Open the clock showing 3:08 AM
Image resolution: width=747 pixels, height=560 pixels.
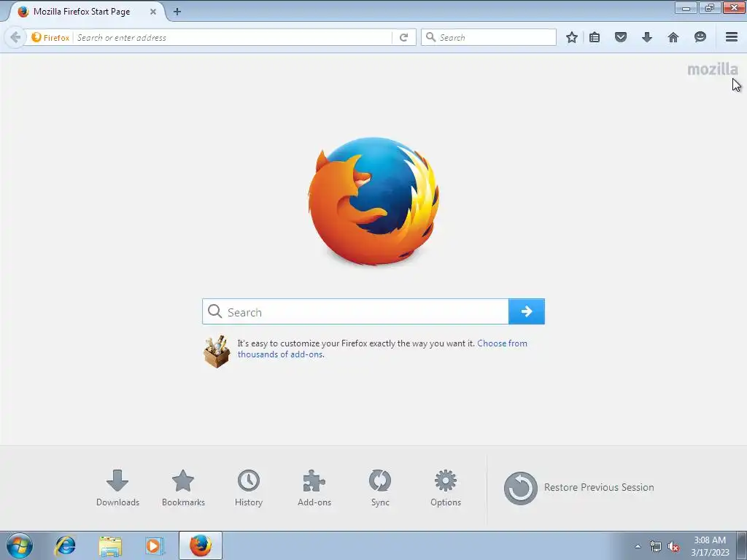tap(710, 545)
